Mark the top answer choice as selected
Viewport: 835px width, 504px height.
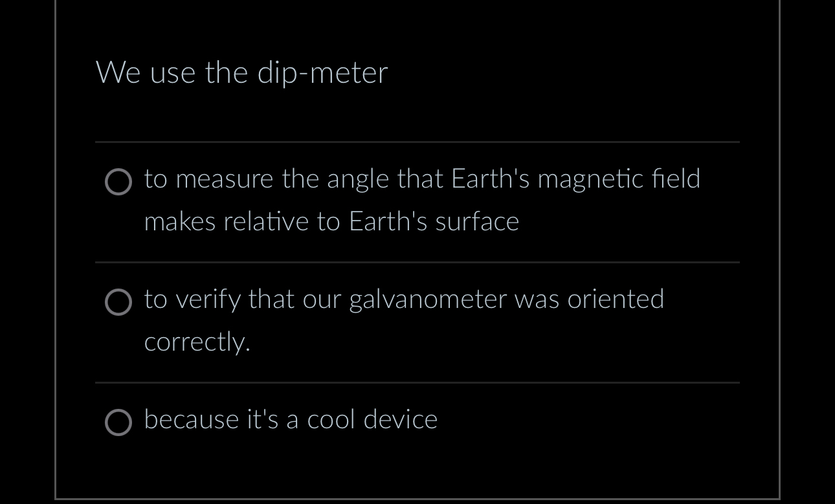pos(118,182)
